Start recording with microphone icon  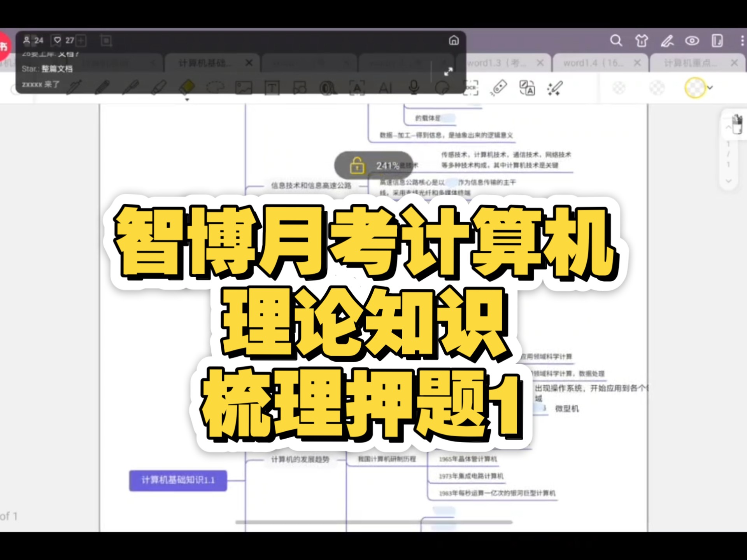414,88
